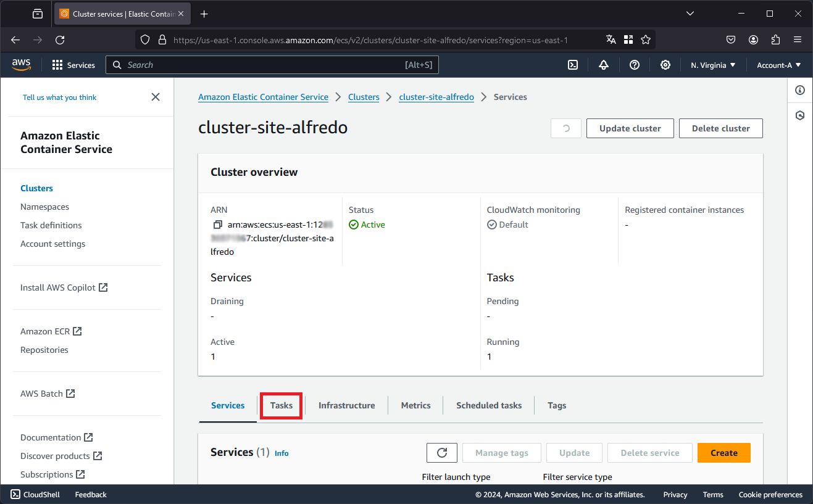Viewport: 813px width, 504px height.
Task: Refresh the cluster overview spinner button
Action: coord(566,128)
